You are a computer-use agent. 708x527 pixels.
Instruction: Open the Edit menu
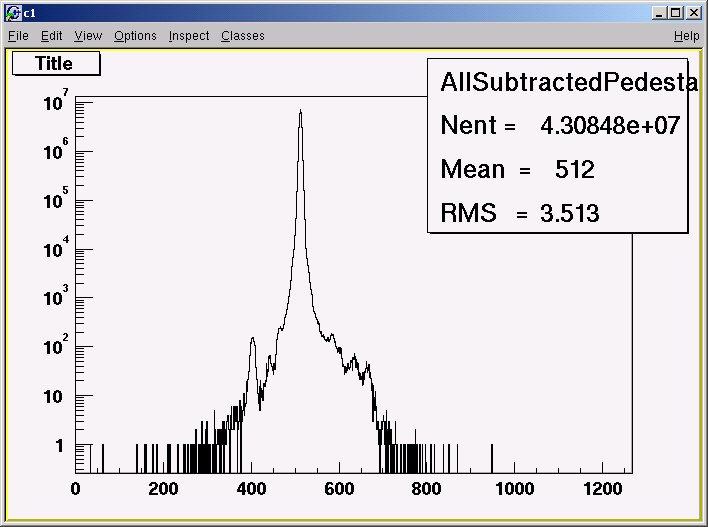click(x=51, y=36)
